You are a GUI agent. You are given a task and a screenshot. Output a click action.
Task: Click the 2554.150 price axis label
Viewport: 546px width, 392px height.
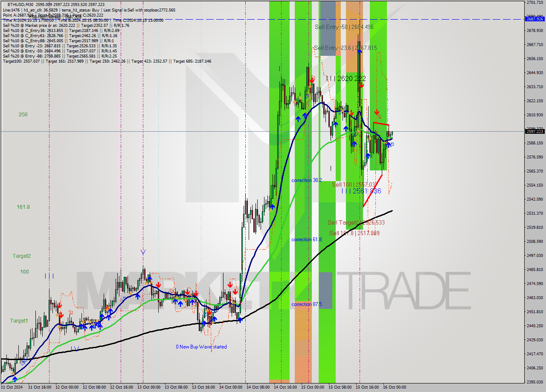point(535,185)
